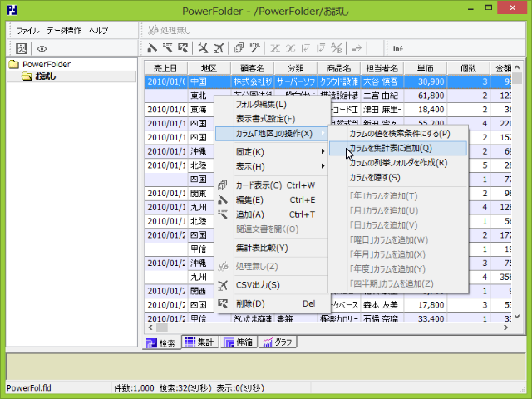Viewport: 532px width, 399px height.
Task: Click the Delete record toolbar icon
Action: pos(183,48)
